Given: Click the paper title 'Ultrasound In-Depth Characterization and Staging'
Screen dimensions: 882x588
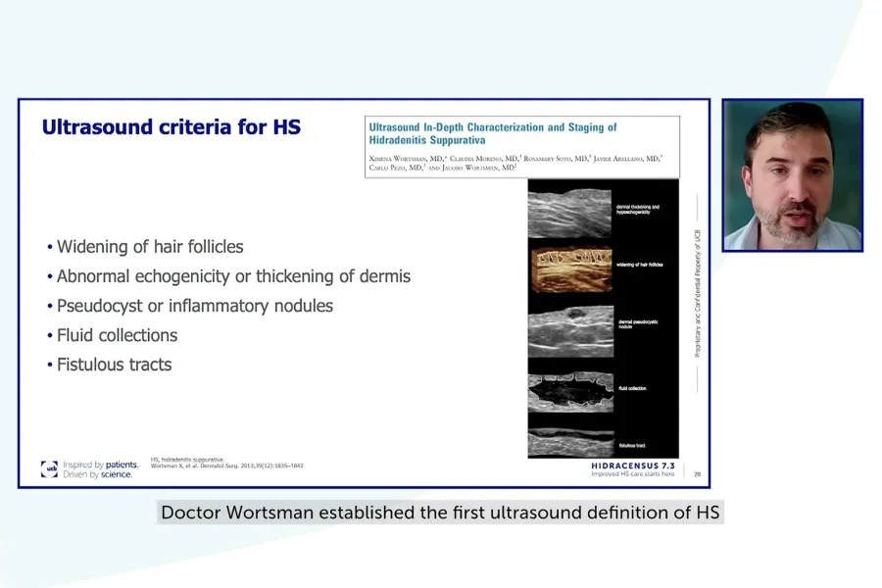Looking at the screenshot, I should pyautogui.click(x=493, y=134).
